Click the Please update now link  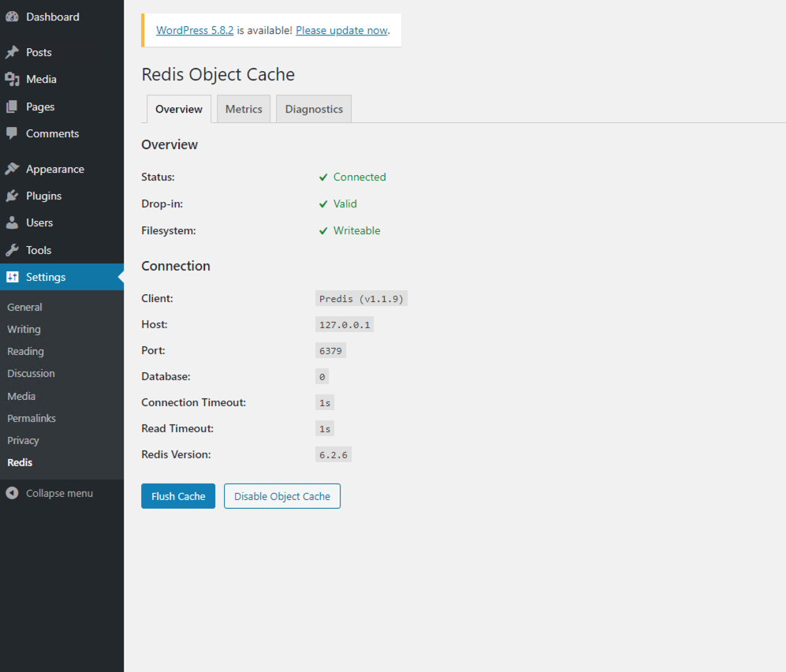pyautogui.click(x=341, y=30)
